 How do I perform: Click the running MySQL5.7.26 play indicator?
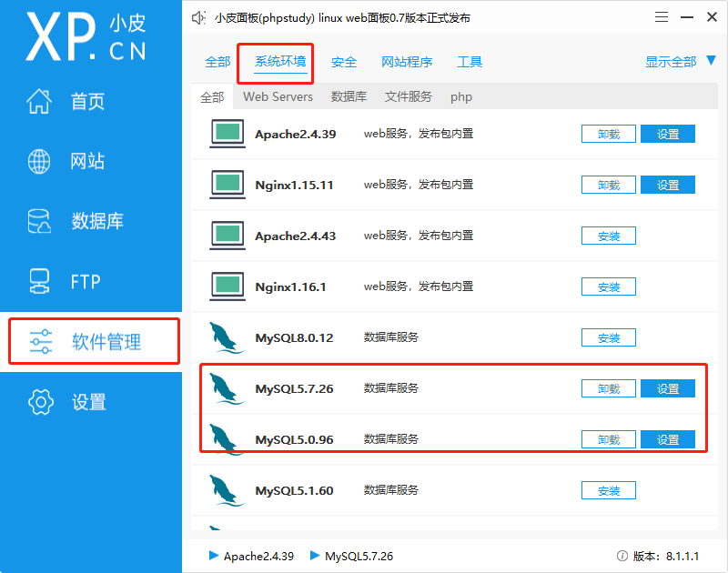point(315,556)
